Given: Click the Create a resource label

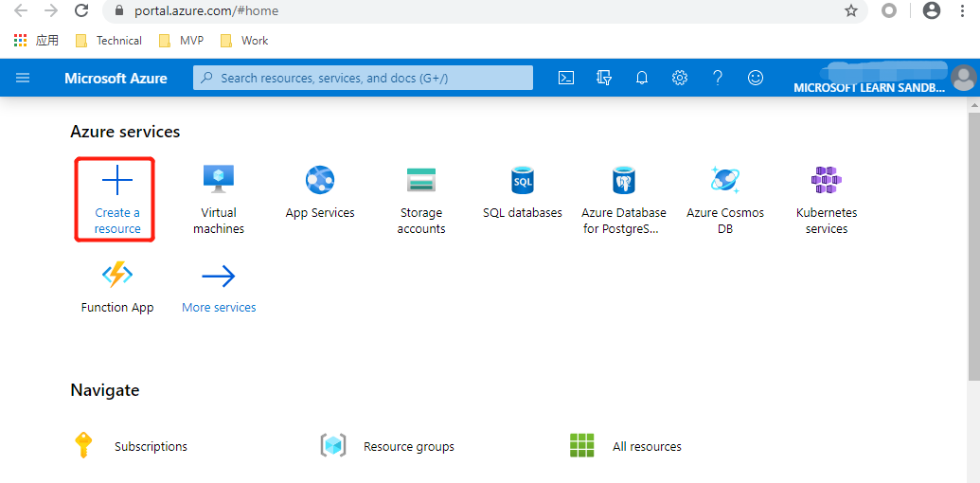Looking at the screenshot, I should point(116,221).
